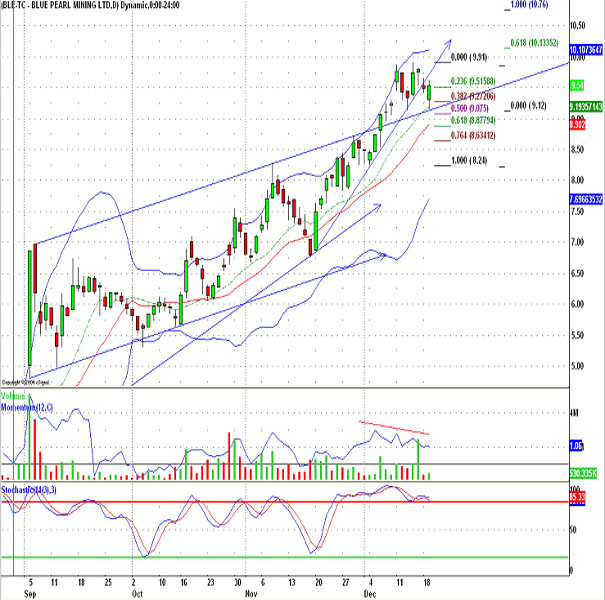The width and height of the screenshot is (605, 600).
Task: Select the 0.618 (10.13352) Fibonacci label
Action: [x=534, y=43]
